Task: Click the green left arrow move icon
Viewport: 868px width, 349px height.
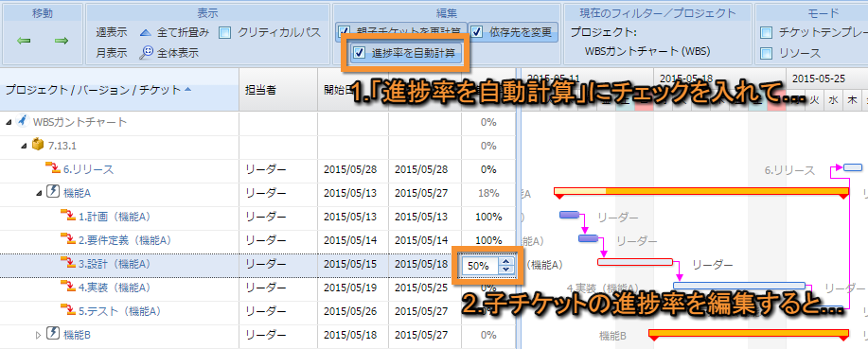Action: coord(24,41)
